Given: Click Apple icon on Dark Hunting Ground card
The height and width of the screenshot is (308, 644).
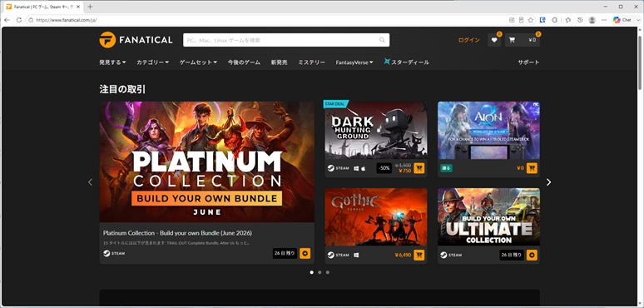Looking at the screenshot, I should click(x=363, y=168).
